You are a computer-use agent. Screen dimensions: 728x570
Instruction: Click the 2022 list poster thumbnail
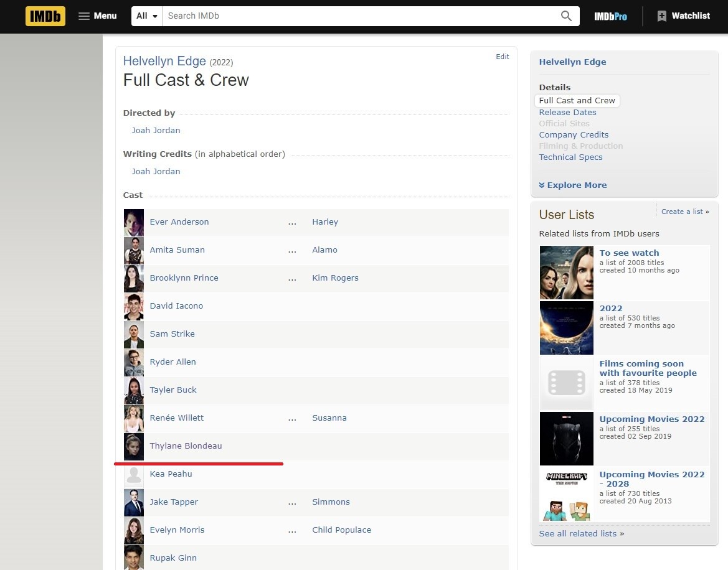(x=567, y=328)
